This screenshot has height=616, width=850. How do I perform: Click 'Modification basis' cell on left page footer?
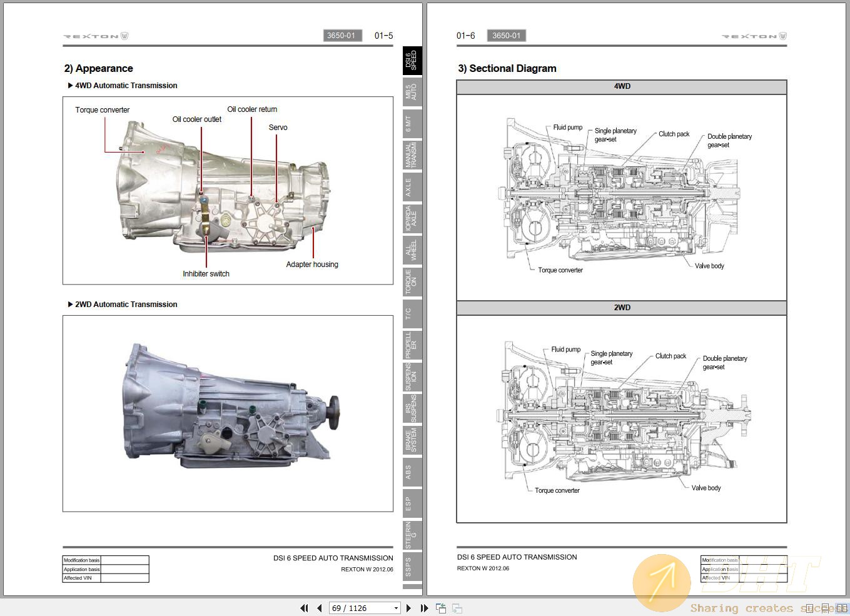pyautogui.click(x=81, y=560)
